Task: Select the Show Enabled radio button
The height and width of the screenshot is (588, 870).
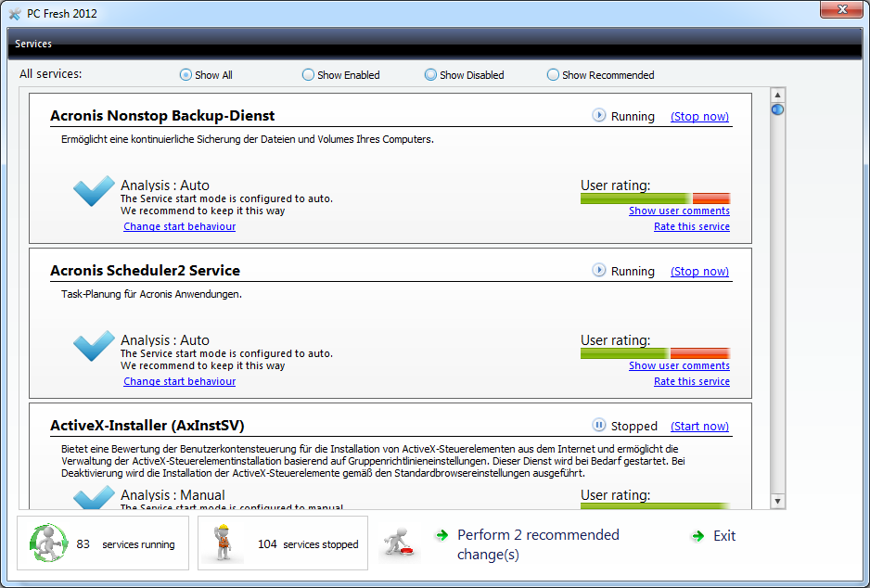Action: tap(308, 75)
